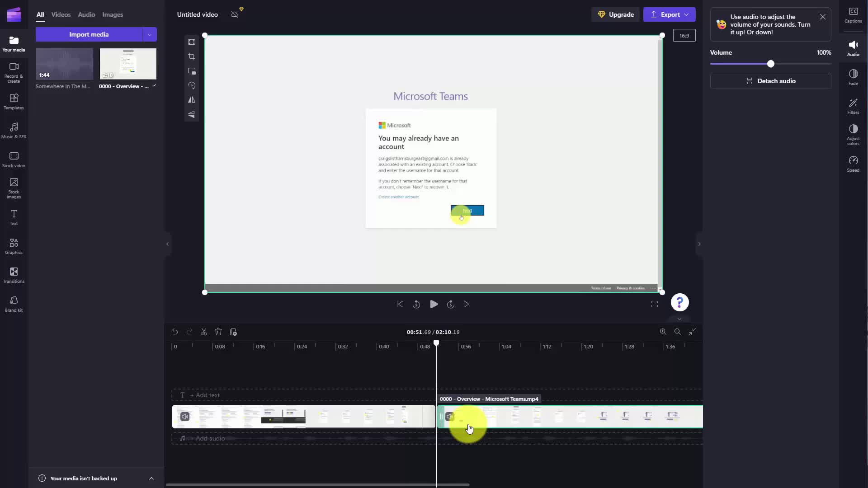868x488 pixels.
Task: Rewind 5 seconds
Action: pyautogui.click(x=416, y=304)
